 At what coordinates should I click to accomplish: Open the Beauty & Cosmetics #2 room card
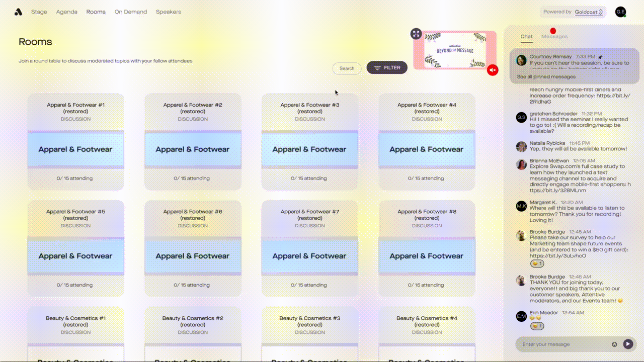point(193,334)
